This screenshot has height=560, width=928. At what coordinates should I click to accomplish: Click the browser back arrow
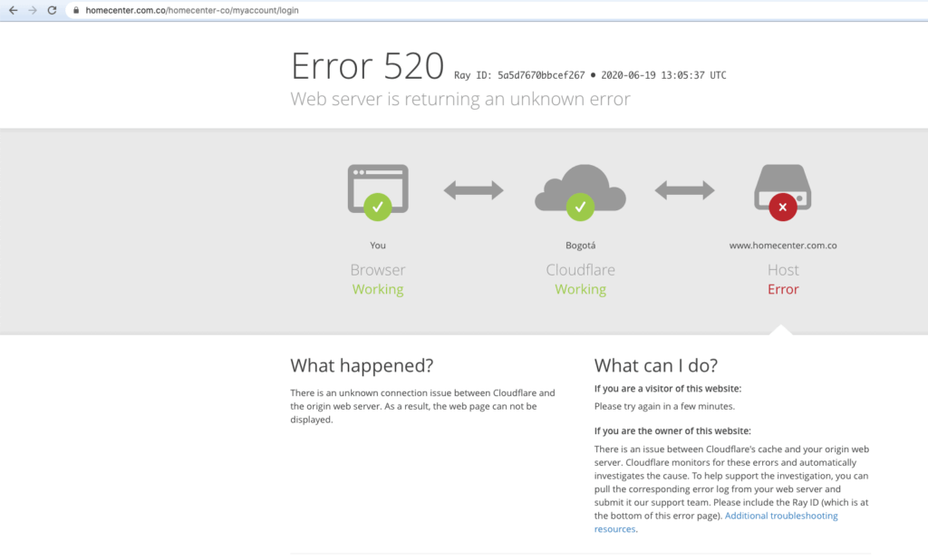click(x=13, y=10)
